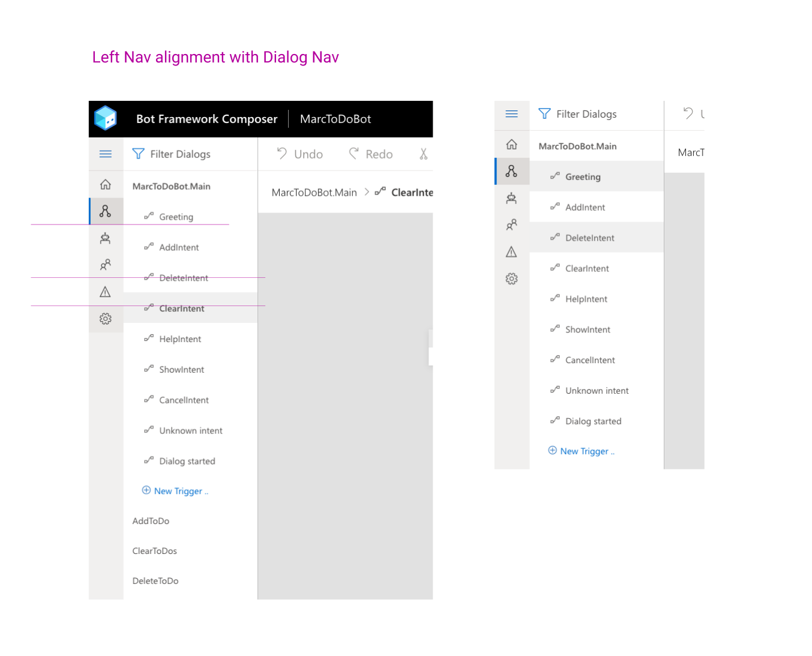The height and width of the screenshot is (656, 812).
Task: Select the Dialogs flow icon in left nav
Action: [x=106, y=211]
